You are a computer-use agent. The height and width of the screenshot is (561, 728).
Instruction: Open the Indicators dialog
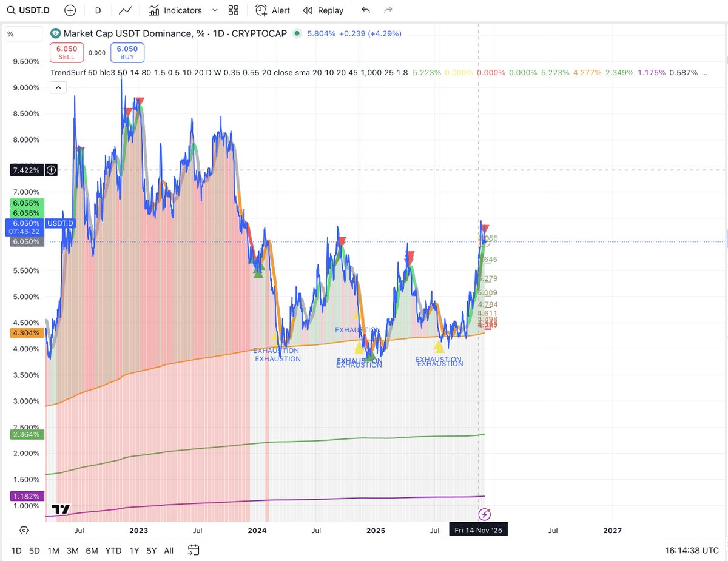[175, 10]
